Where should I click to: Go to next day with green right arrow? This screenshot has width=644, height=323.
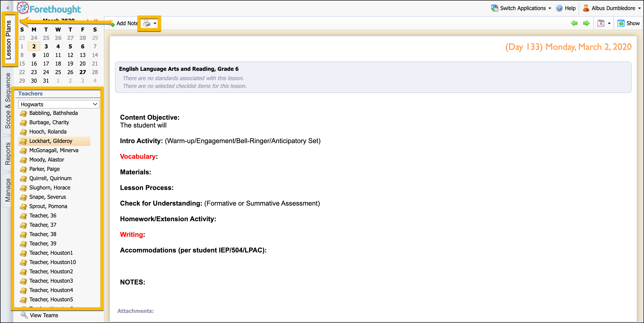[x=586, y=23]
